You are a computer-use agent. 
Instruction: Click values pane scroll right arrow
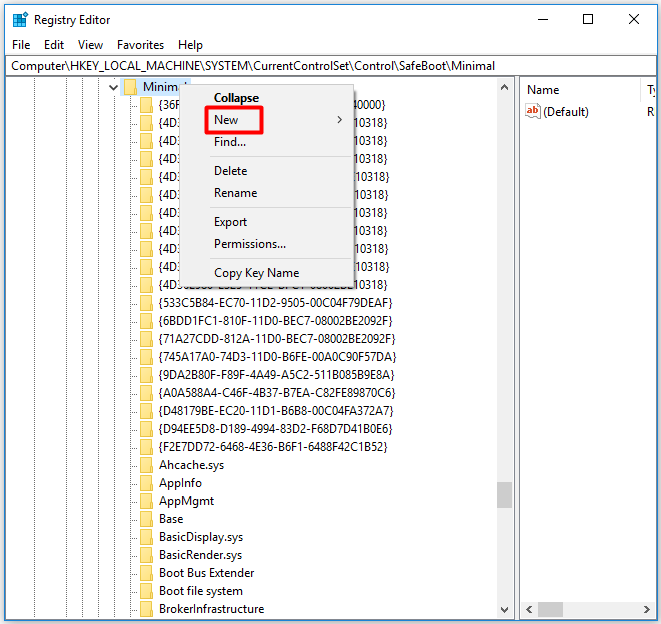pyautogui.click(x=647, y=610)
